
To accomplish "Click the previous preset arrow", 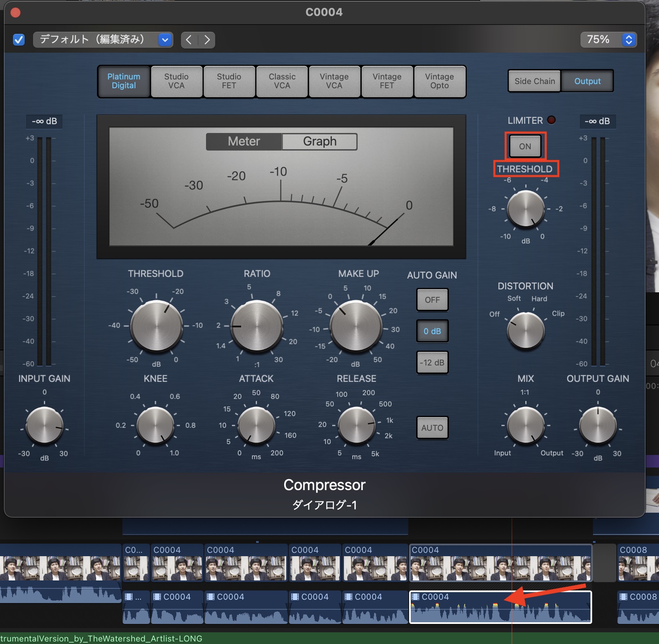I will click(189, 40).
